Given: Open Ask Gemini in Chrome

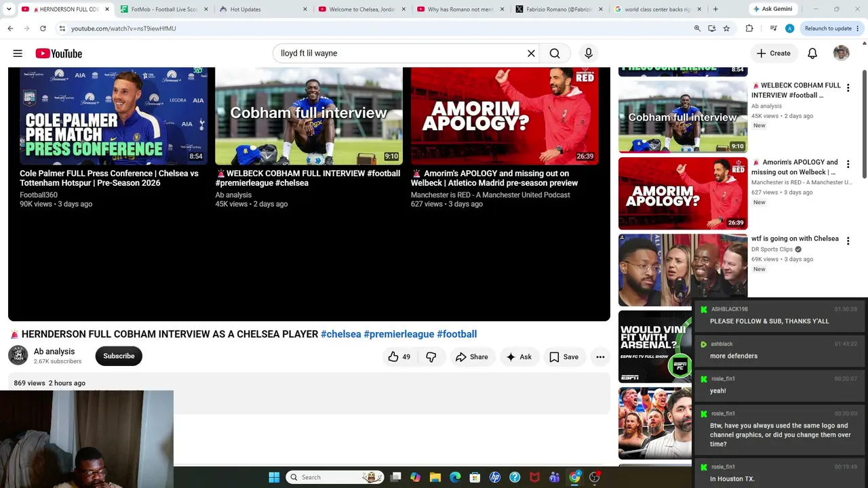Looking at the screenshot, I should coord(772,9).
